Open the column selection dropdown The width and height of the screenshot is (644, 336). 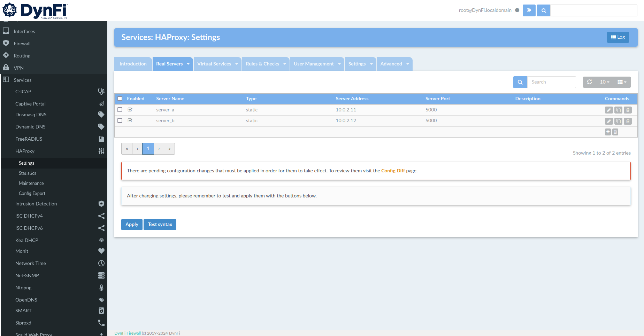(622, 82)
